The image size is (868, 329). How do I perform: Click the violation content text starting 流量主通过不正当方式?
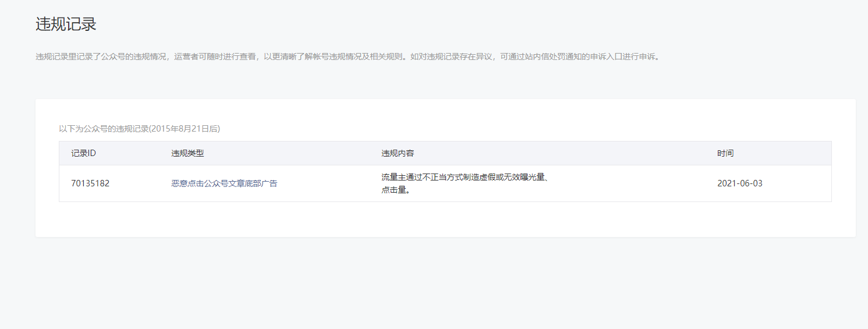tap(466, 183)
